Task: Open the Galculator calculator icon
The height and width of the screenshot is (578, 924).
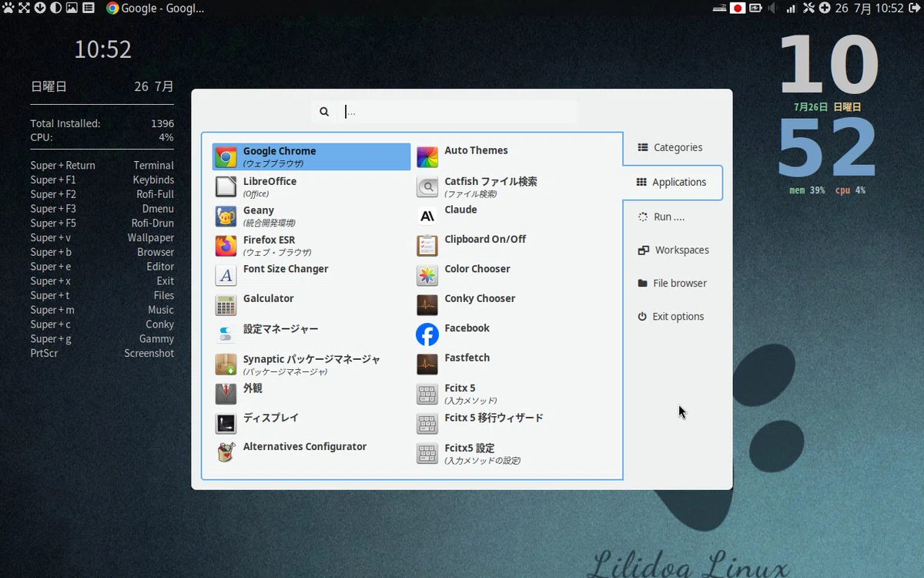Action: click(x=226, y=305)
